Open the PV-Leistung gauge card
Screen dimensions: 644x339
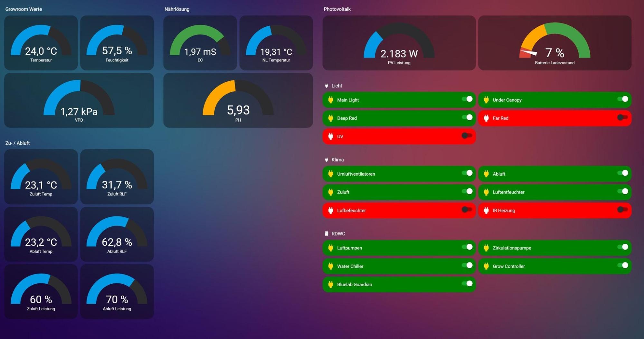[x=399, y=43]
